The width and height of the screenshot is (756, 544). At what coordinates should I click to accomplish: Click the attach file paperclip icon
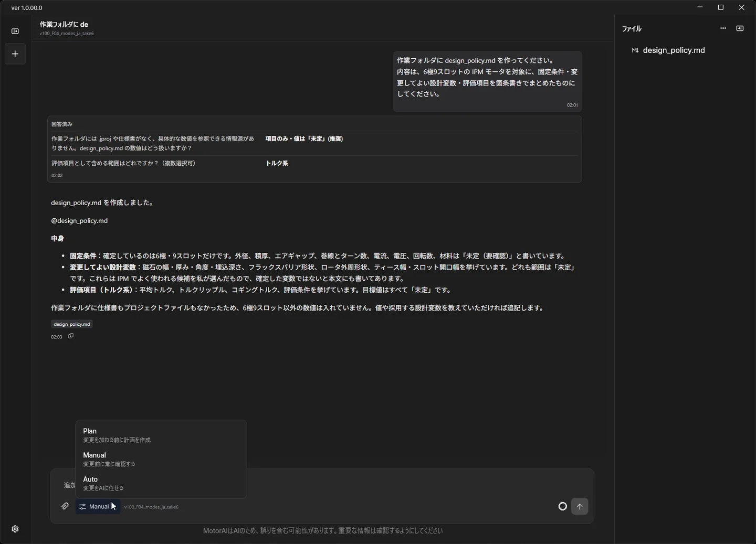pos(65,506)
